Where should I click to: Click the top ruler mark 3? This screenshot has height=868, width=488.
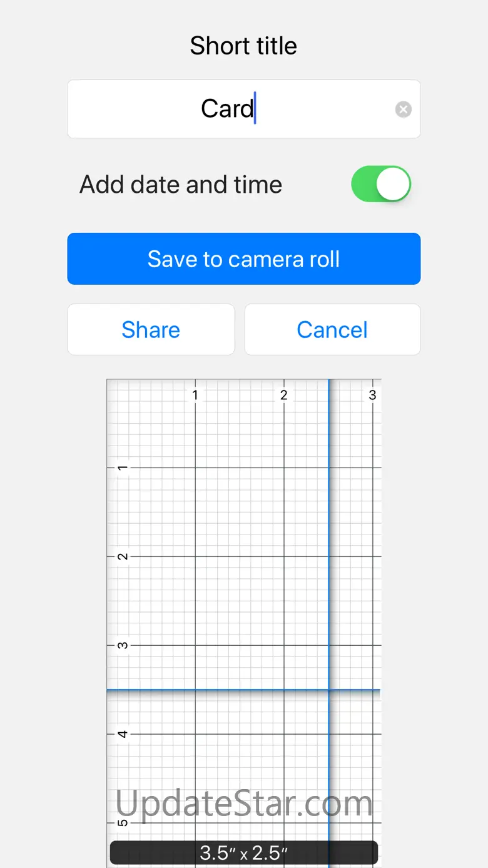click(x=372, y=395)
